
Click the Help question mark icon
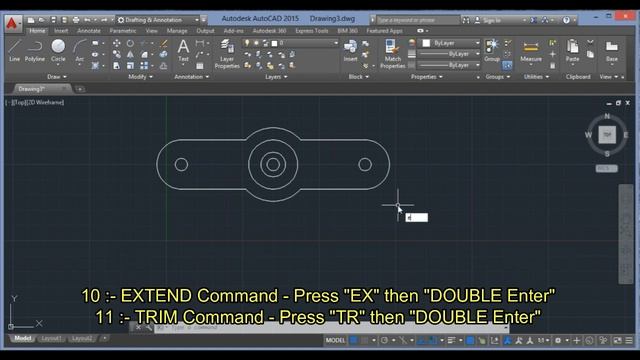(566, 20)
